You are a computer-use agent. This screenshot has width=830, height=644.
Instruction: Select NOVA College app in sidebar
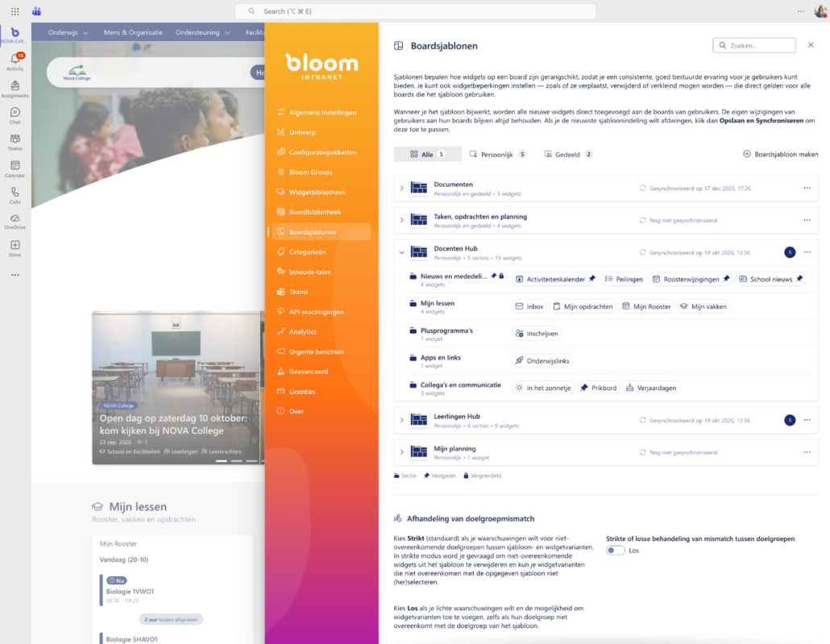(15, 35)
